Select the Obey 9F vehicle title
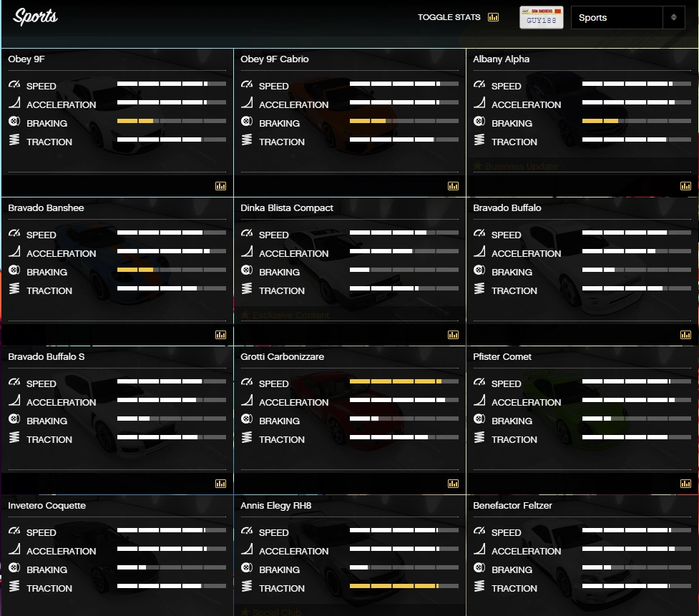 pos(26,59)
